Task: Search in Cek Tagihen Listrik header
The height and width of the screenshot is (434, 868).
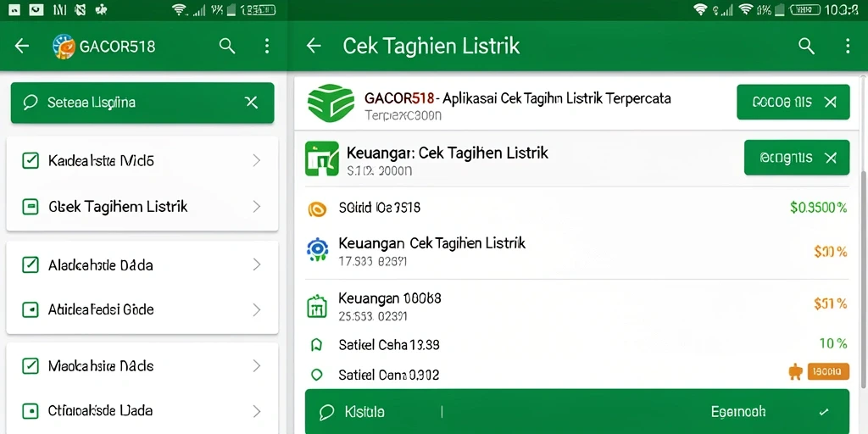Action: (807, 47)
